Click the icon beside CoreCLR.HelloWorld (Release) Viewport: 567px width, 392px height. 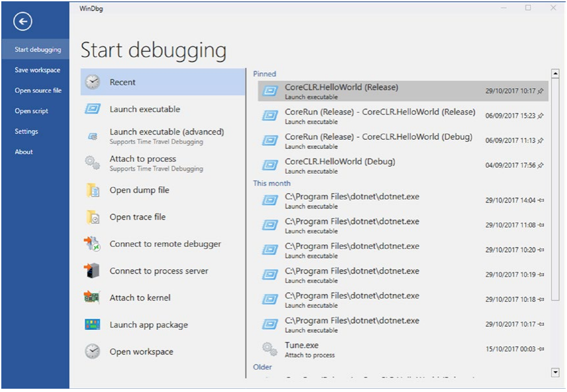[270, 90]
